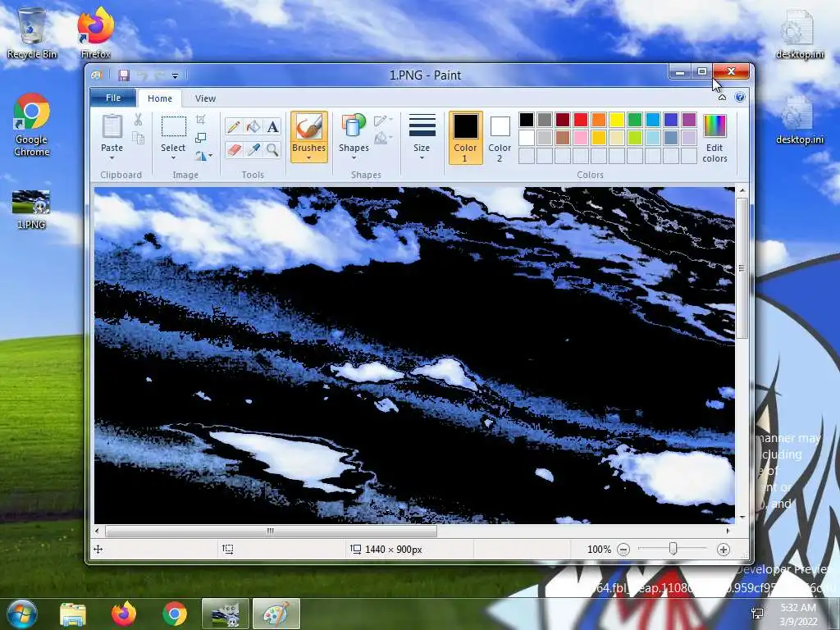Click the Select rectangle icon
This screenshot has width=840, height=630.
tap(174, 127)
